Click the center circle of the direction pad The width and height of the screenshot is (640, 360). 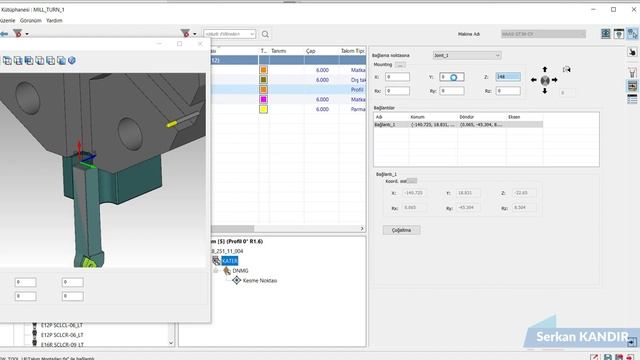544,80
